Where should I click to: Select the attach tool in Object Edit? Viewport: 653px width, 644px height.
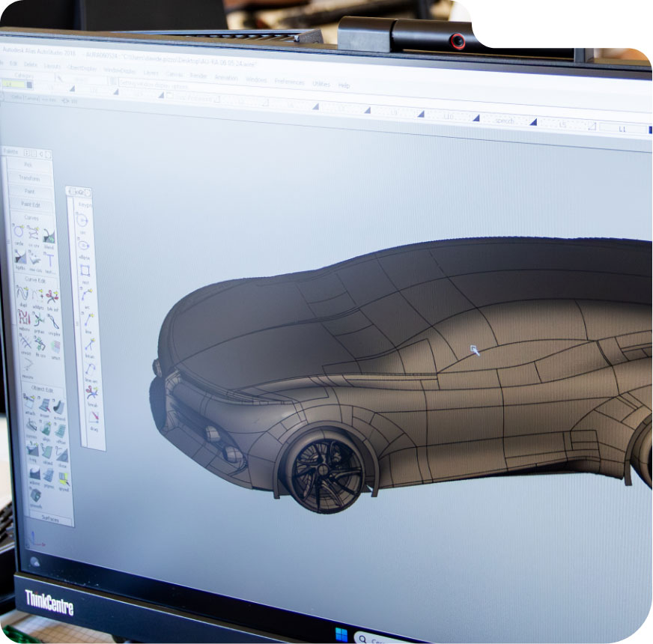(x=29, y=402)
